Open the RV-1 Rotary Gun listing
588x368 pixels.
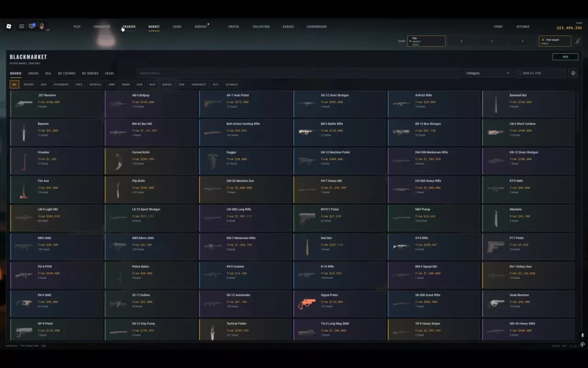[528, 275]
